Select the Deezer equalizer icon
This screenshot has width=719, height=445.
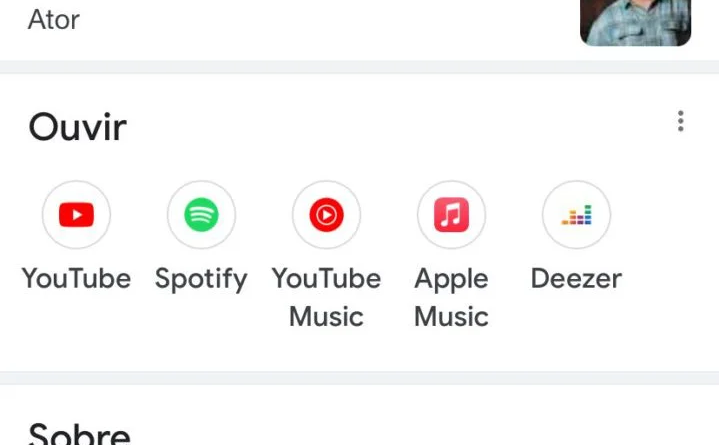tap(576, 214)
